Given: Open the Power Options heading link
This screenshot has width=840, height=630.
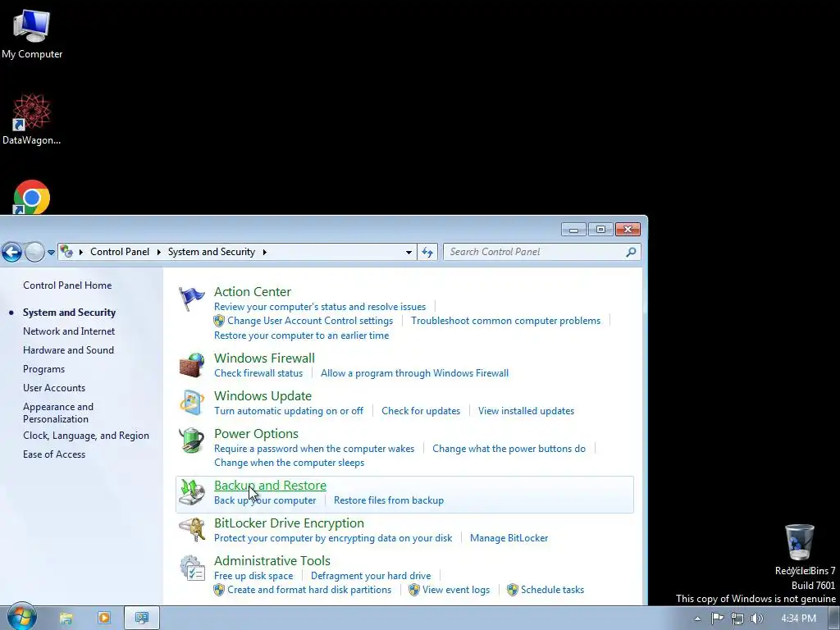Looking at the screenshot, I should 257,434.
